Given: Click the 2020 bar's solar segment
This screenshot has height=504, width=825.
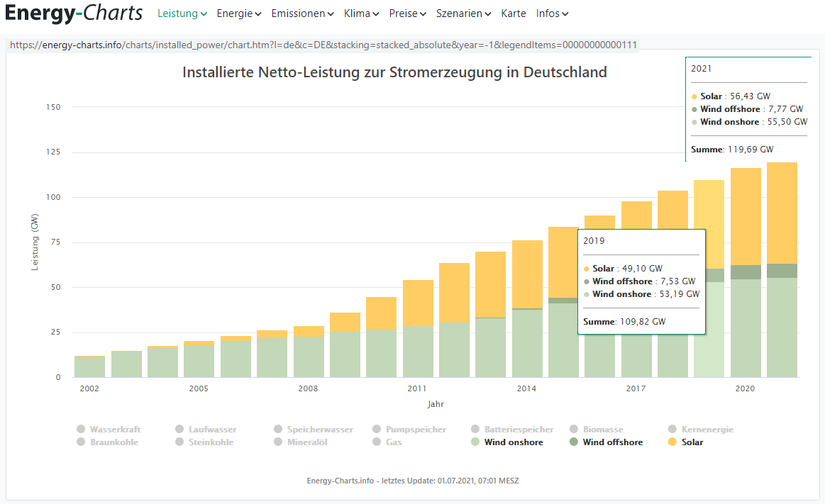Looking at the screenshot, I should [x=746, y=216].
